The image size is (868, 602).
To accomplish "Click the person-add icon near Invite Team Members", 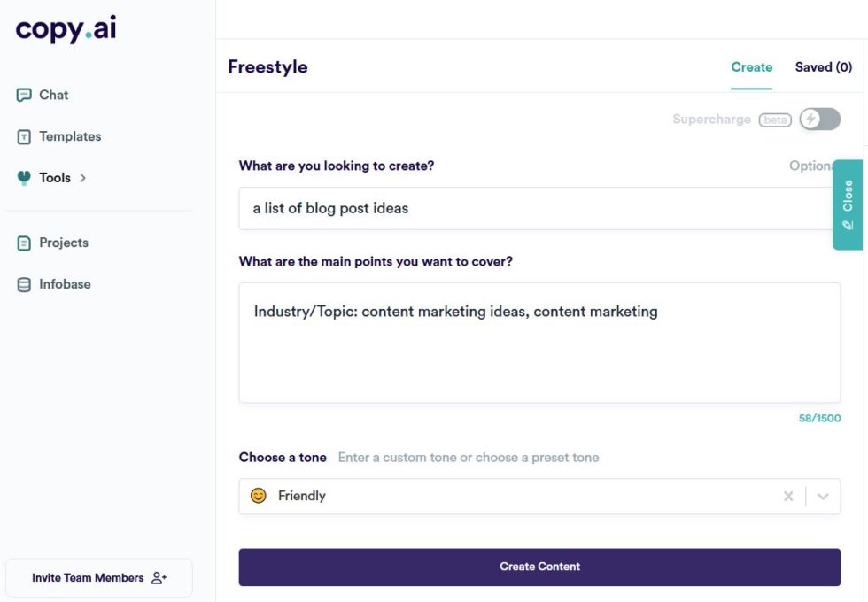I will (159, 576).
